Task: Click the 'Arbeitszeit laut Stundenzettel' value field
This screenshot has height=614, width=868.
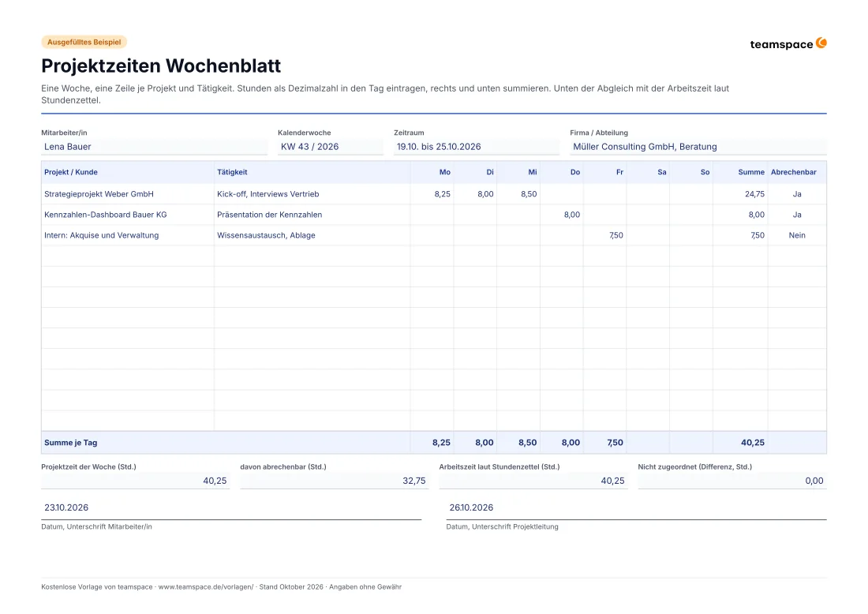Action: (533, 481)
